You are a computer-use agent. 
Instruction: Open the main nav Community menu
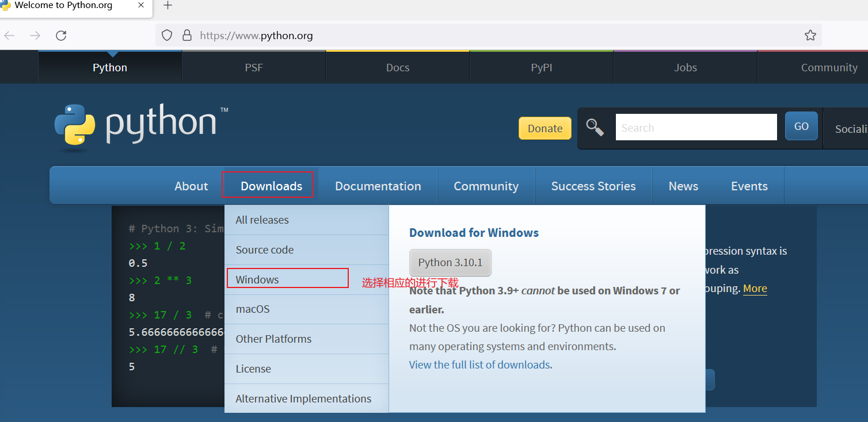point(486,186)
